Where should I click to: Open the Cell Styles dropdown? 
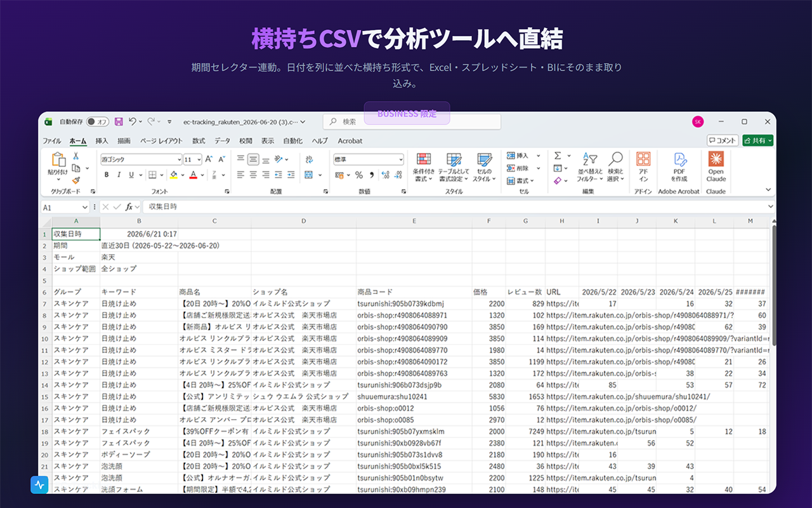(484, 168)
